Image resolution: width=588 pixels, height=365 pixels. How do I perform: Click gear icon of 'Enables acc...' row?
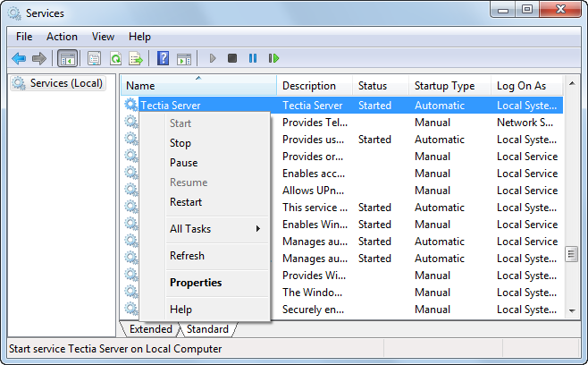130,173
